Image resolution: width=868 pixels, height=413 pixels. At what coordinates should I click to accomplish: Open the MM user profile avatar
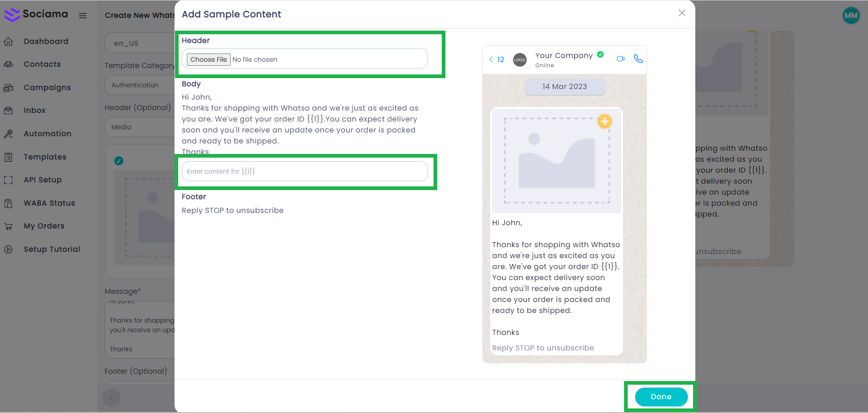(851, 16)
